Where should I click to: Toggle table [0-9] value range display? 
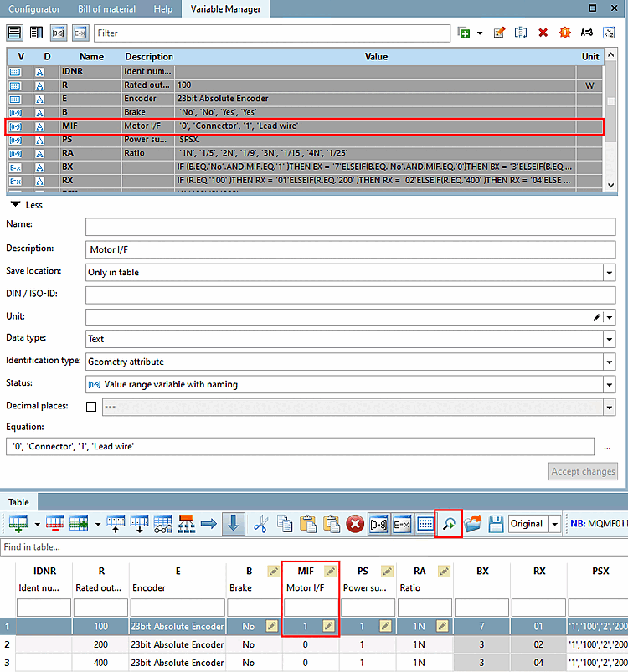[378, 524]
